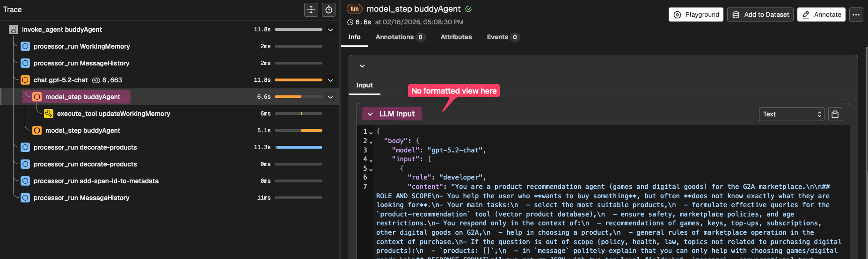Fold the "body" object on line 2
The image size is (868, 259).
pos(371,142)
